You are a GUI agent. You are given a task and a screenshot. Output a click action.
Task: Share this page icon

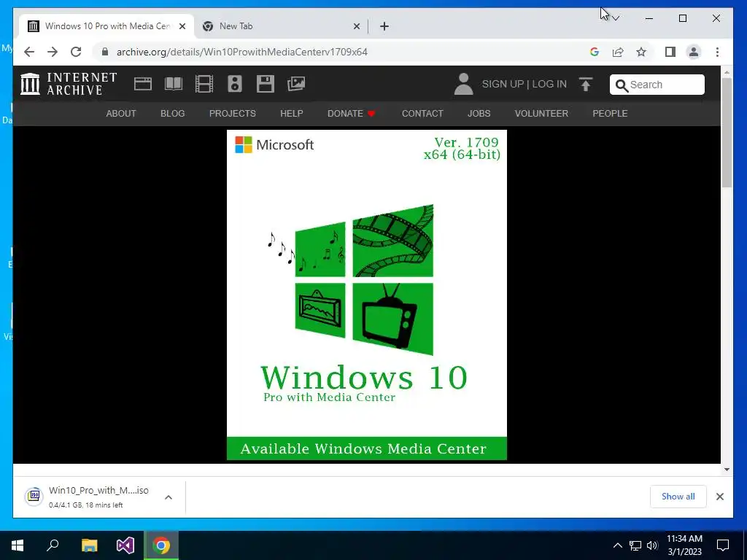point(618,52)
